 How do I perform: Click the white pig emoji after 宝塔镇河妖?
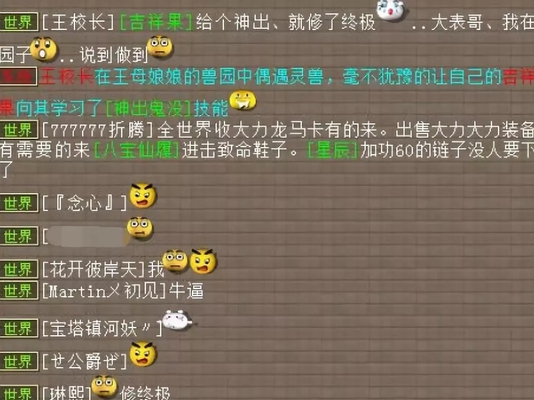pos(177,320)
